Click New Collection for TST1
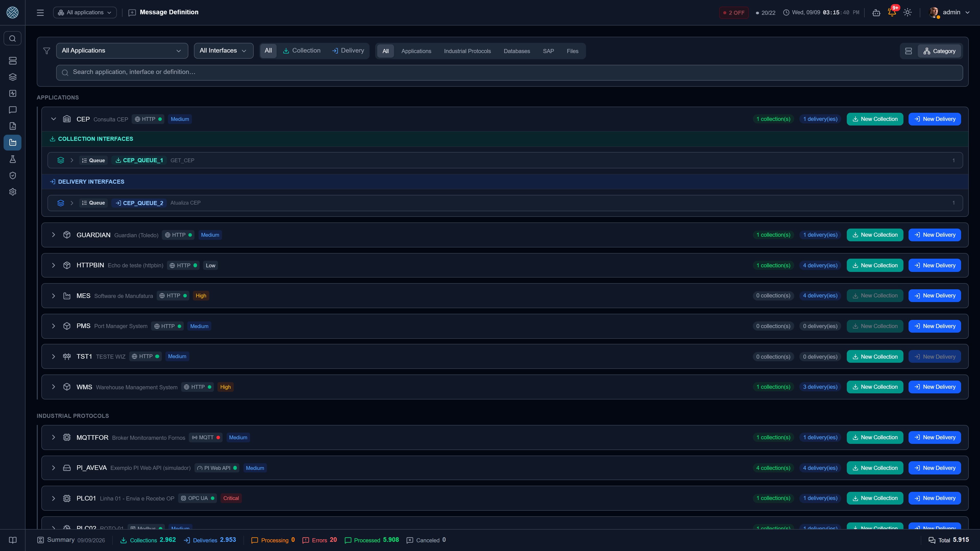The width and height of the screenshot is (980, 551). [875, 357]
